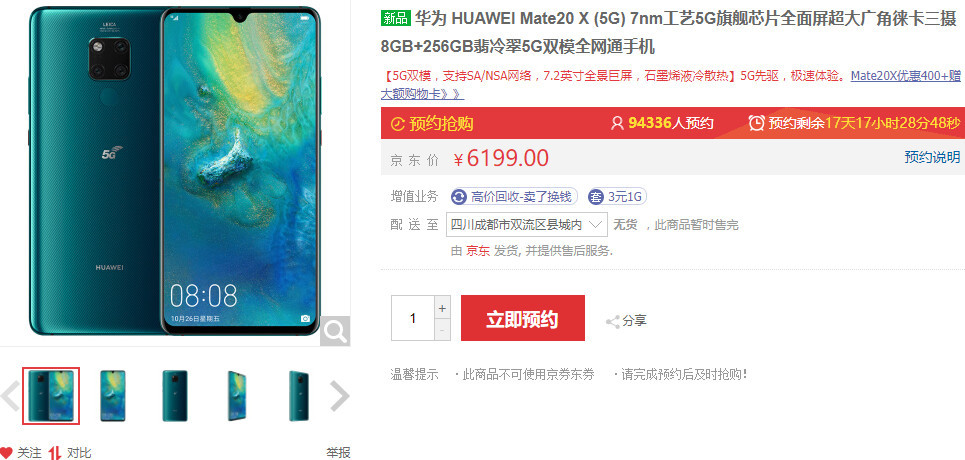Viewport: 965px width, 460px height.
Task: Click the 对比 compare icon
Action: [x=55, y=453]
